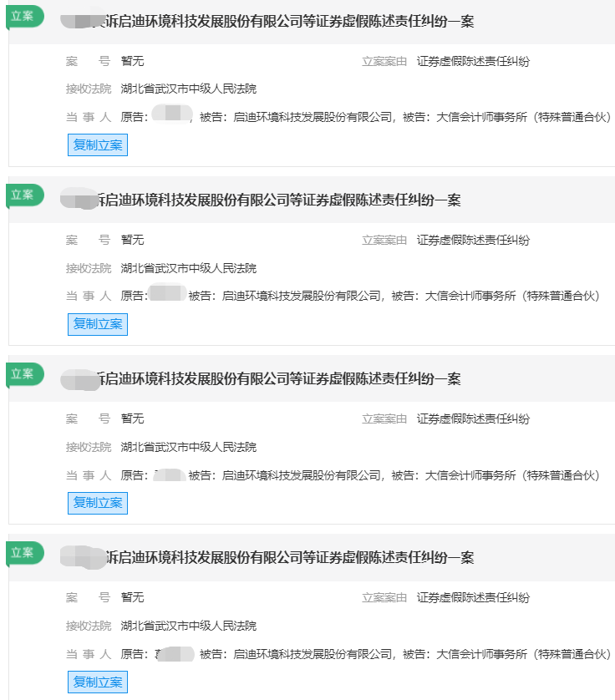Screen dimensions: 615x700
Task: Click 湖北省武汉市中级人民法院 in the second card
Action: coord(189,268)
